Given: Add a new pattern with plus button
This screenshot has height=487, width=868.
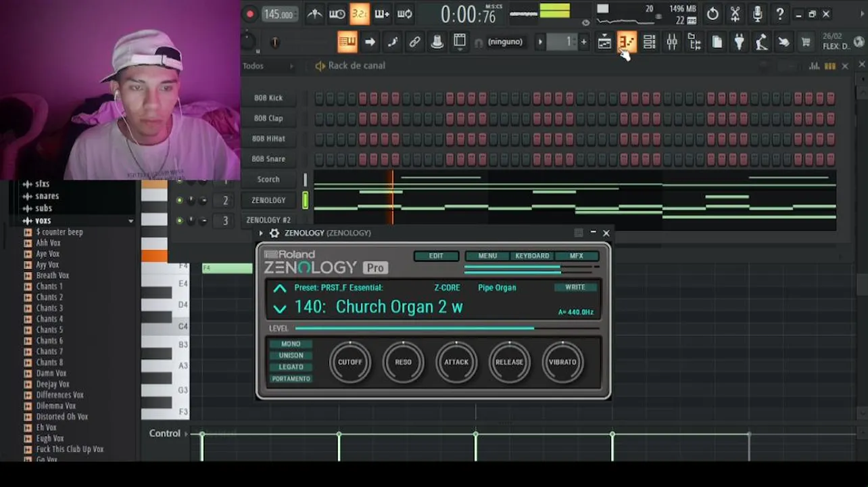Looking at the screenshot, I should [583, 42].
